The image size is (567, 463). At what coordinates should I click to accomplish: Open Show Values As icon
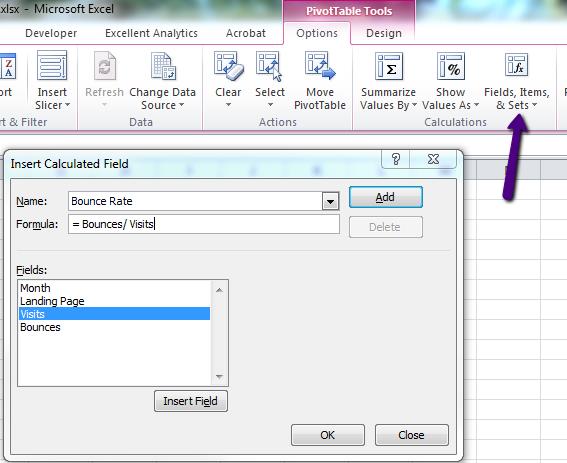(x=451, y=66)
